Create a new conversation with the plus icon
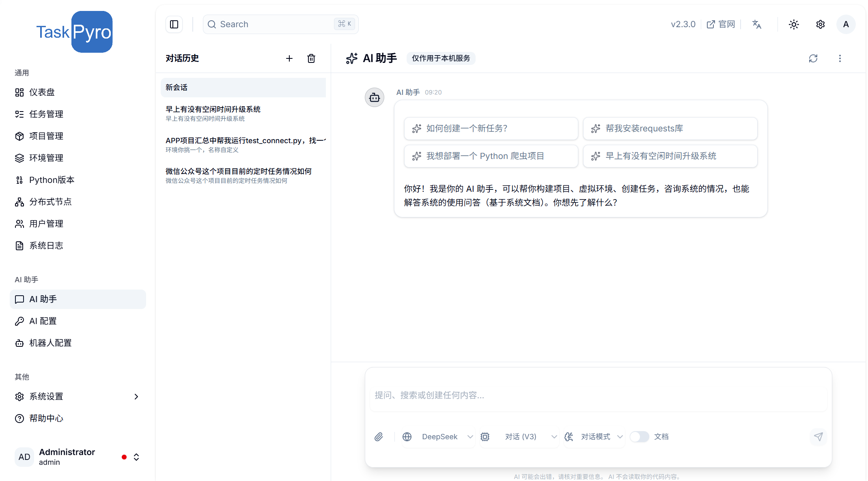Screen dimensions: 868x481 tap(289, 58)
